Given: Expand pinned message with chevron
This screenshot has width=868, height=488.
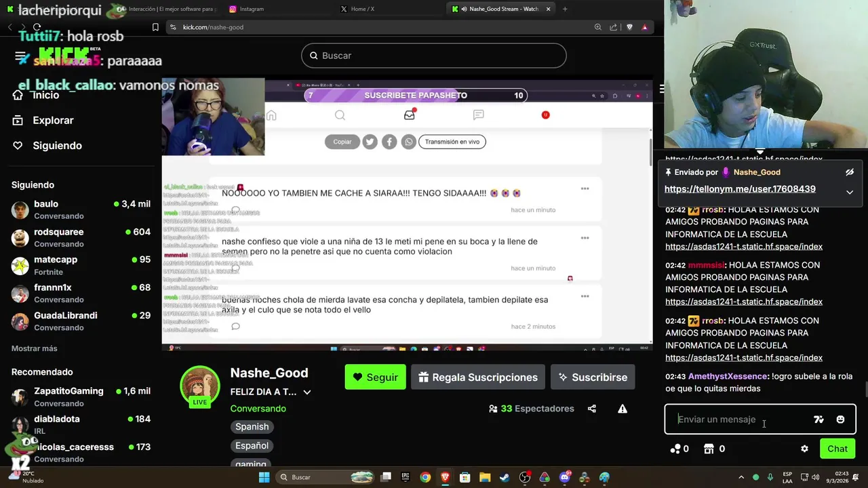Looking at the screenshot, I should tap(849, 192).
